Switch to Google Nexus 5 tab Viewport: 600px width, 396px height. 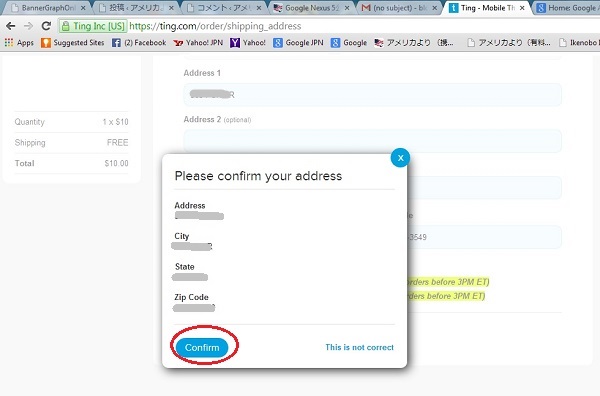tap(310, 8)
